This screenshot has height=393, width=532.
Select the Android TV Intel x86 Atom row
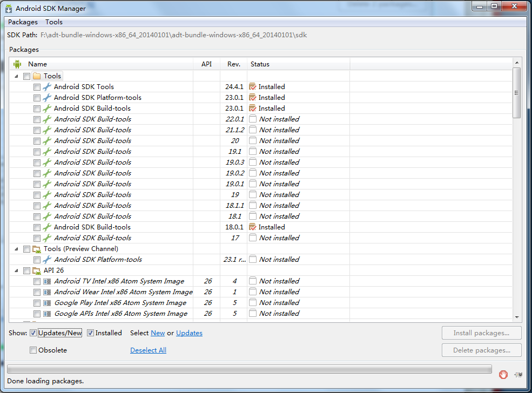point(261,281)
